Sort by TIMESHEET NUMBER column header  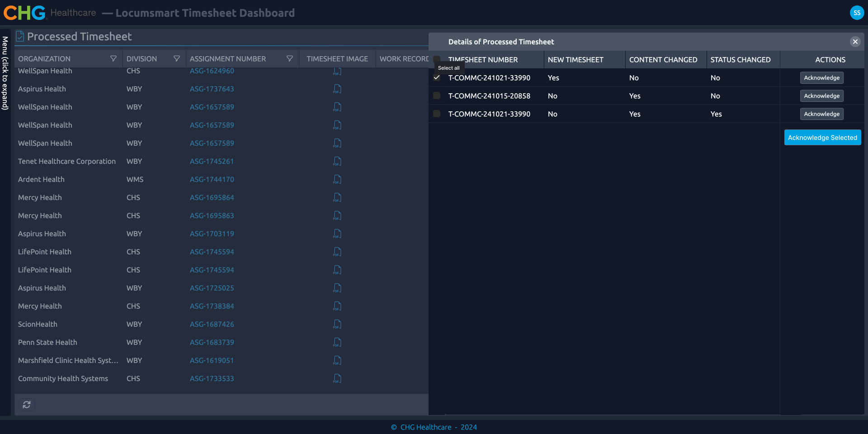(483, 60)
